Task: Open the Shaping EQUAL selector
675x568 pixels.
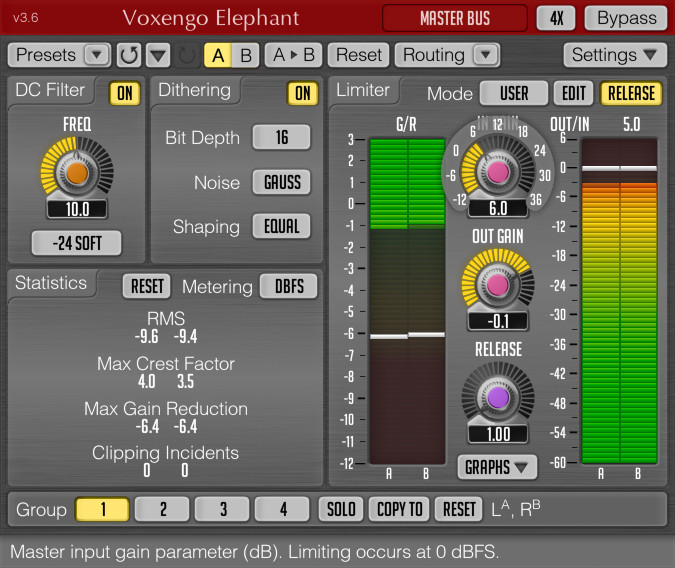Action: [x=282, y=226]
